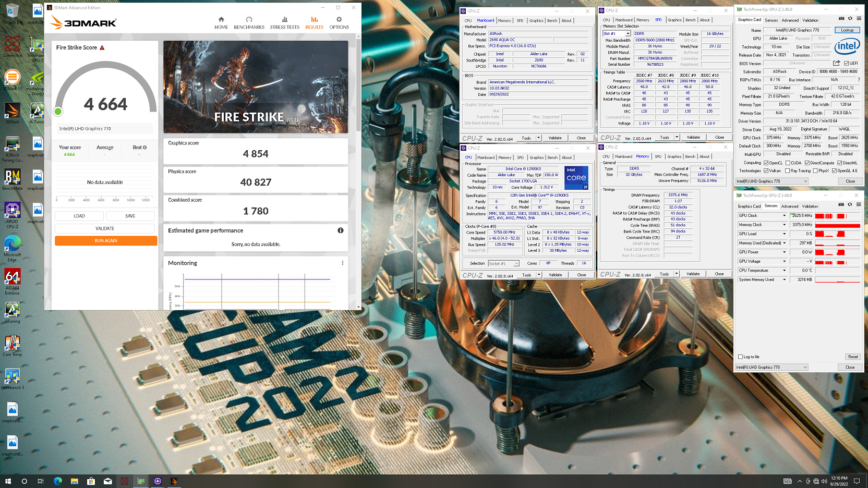Refresh the GPU-Z Sensors window
Image resolution: width=868 pixels, height=488 pixels.
click(x=850, y=204)
